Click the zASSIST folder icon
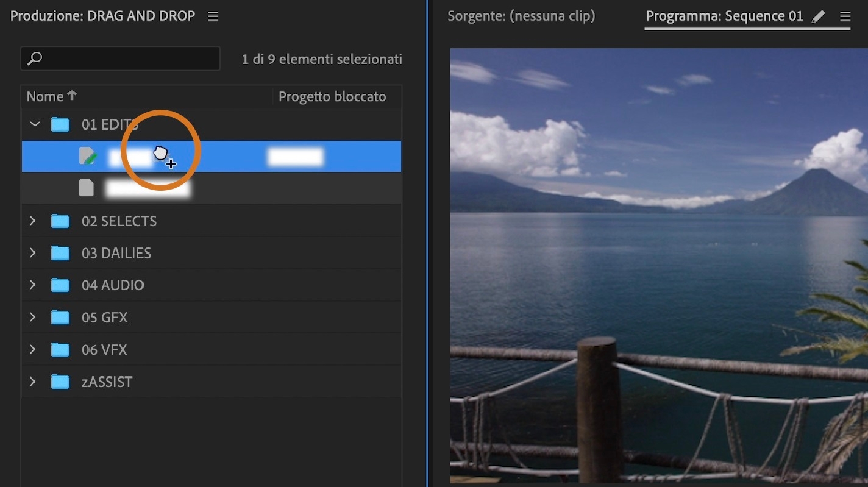Viewport: 868px width, 487px height. pos(60,382)
